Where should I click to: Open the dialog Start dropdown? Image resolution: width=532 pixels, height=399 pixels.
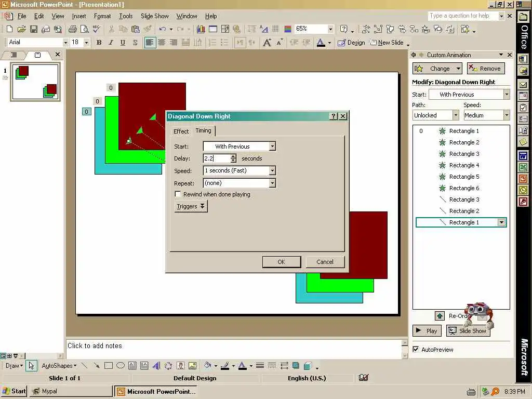(272, 146)
